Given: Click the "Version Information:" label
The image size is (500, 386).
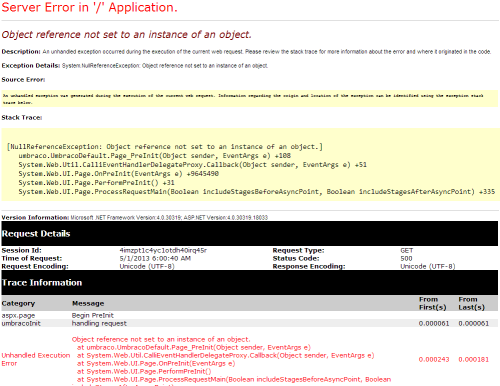Looking at the screenshot, I should [35, 218].
